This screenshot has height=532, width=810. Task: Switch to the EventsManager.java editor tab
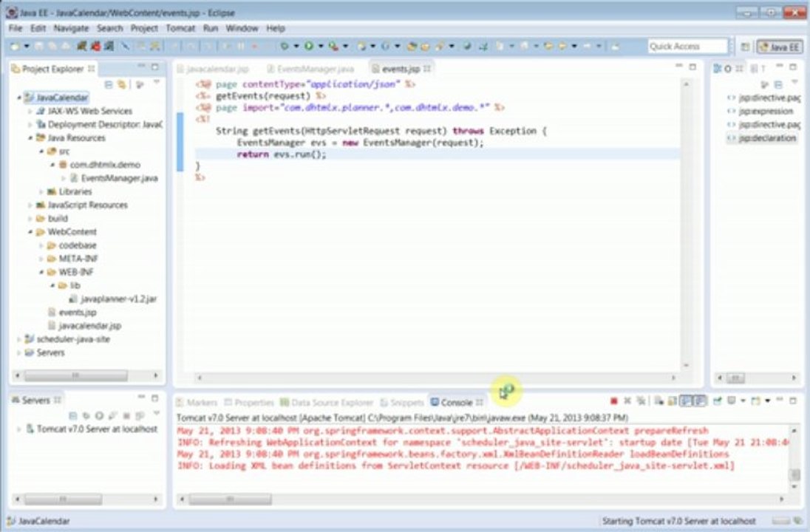(x=310, y=69)
